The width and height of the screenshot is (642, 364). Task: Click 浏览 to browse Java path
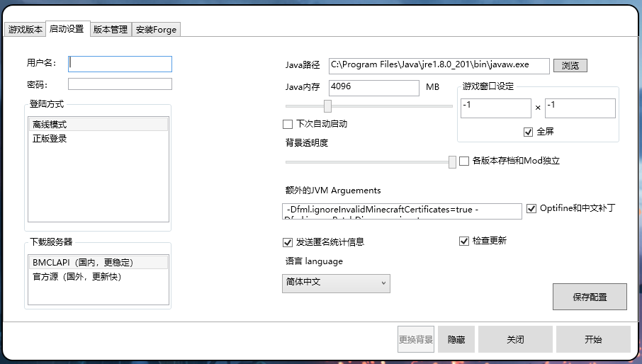(570, 65)
